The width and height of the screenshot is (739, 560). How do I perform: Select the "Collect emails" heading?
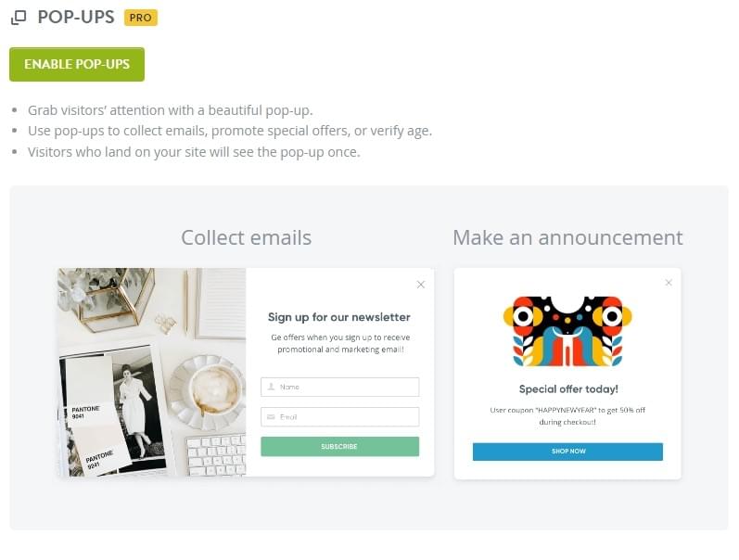246,237
